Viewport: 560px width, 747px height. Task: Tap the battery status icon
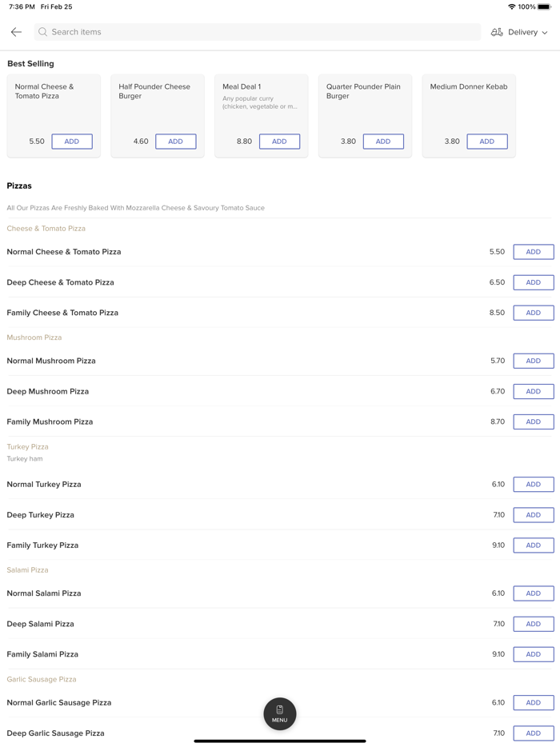coord(544,6)
